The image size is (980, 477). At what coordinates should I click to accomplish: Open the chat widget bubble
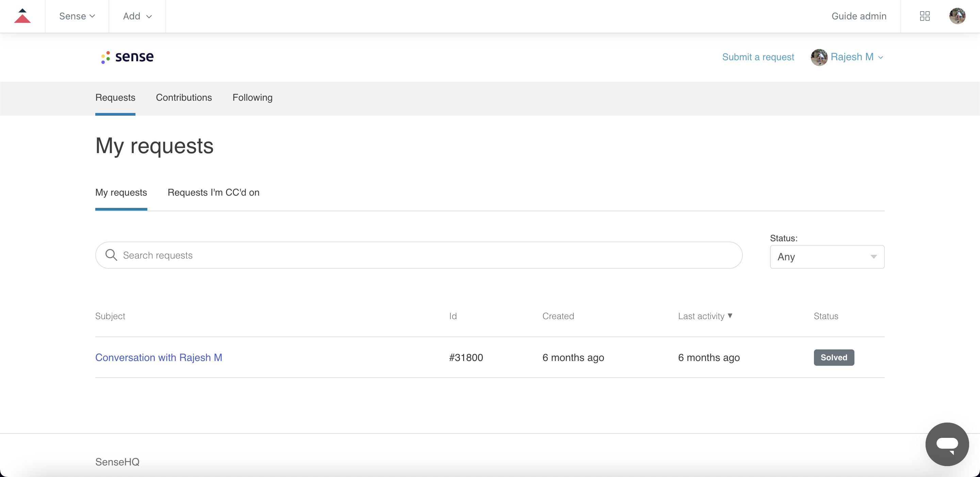tap(947, 444)
